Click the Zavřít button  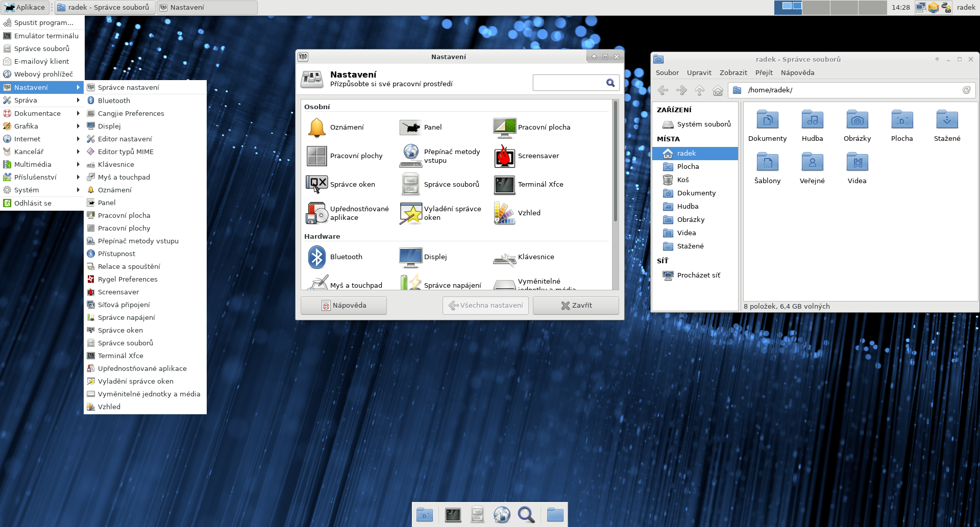click(x=576, y=306)
